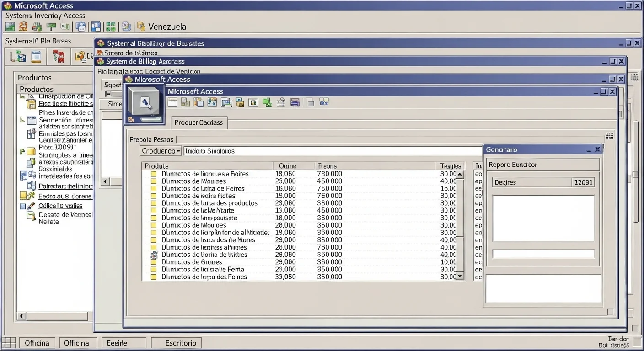This screenshot has width=644, height=351.
Task: Toggle the yellow checkbox for 'Dlumxtos de Mouires' row
Action: 154,181
